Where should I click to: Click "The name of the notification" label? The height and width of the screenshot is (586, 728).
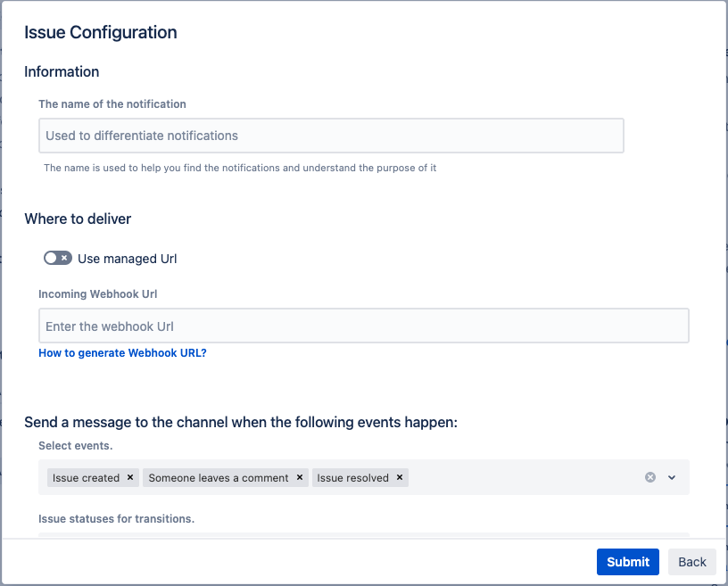coord(112,104)
